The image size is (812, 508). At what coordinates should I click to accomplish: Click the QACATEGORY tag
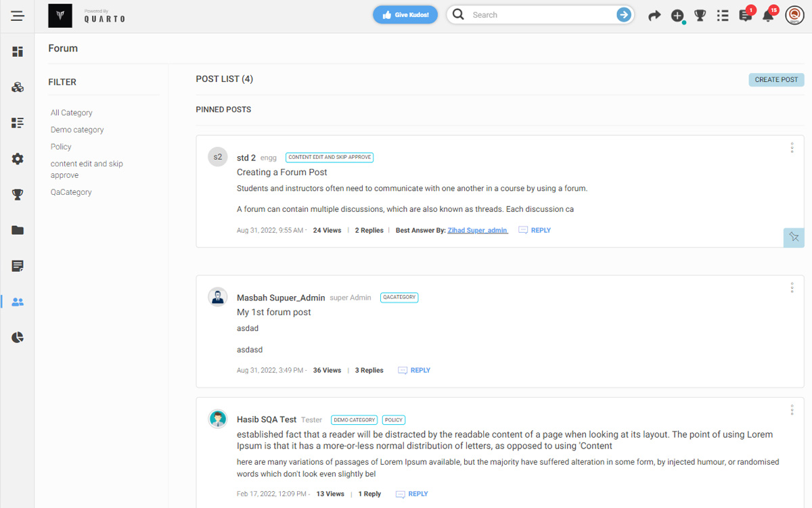pos(399,297)
